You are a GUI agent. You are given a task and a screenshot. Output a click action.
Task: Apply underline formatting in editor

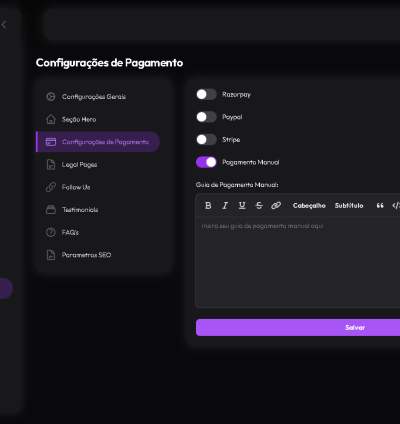(242, 206)
